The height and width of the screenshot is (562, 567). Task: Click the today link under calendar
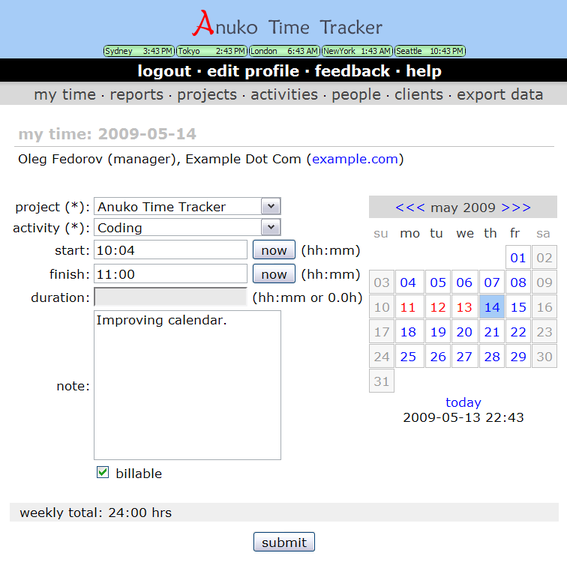click(x=463, y=402)
